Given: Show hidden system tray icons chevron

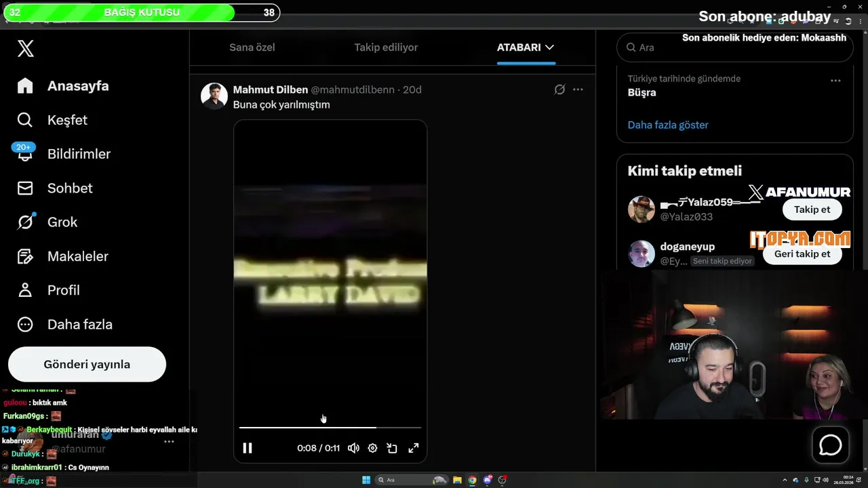Looking at the screenshot, I should [785, 480].
